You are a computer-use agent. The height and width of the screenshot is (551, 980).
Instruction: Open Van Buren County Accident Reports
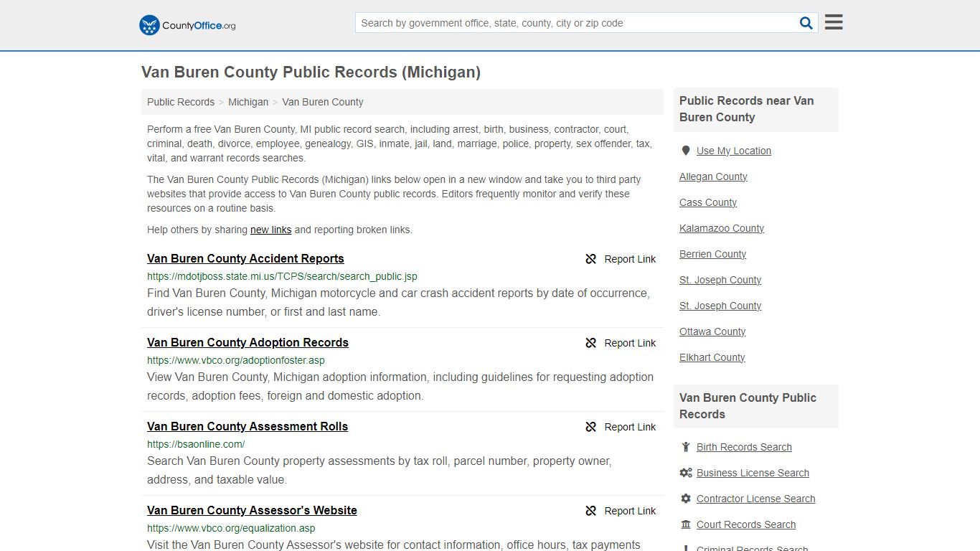245,259
